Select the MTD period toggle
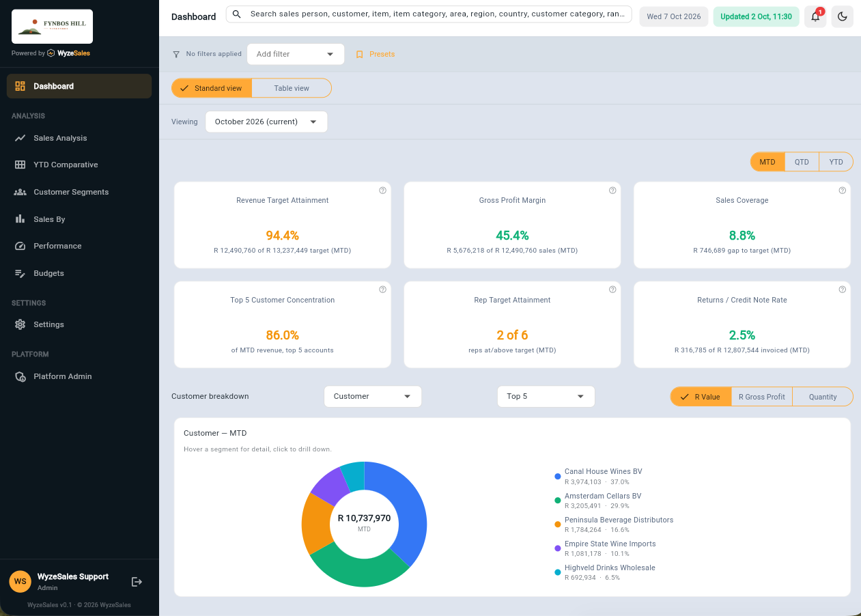Viewport: 861px width, 616px height. [767, 162]
